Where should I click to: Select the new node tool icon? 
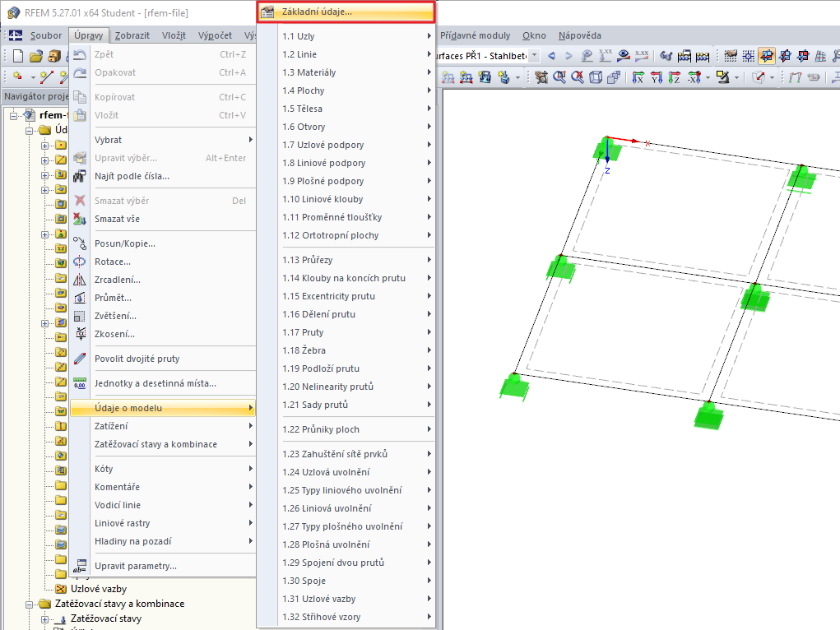pyautogui.click(x=17, y=76)
